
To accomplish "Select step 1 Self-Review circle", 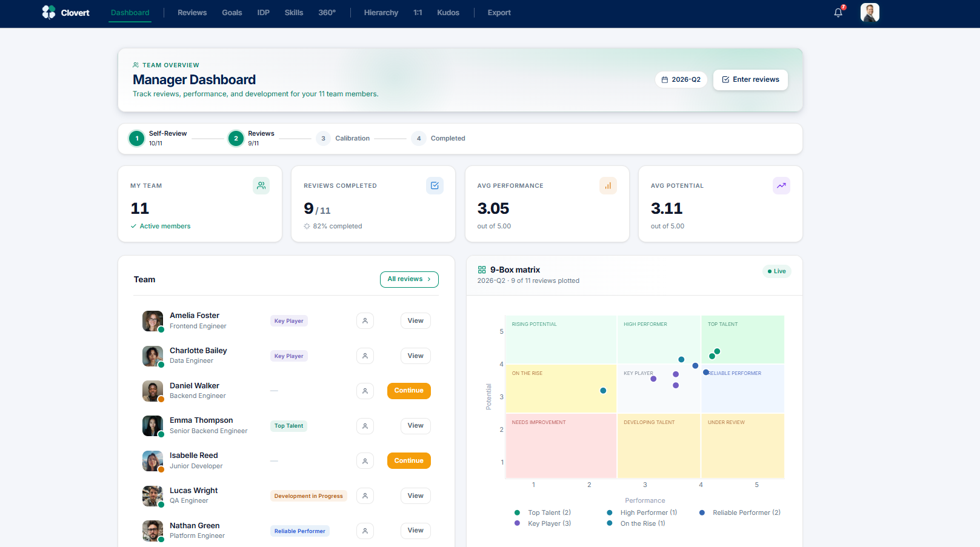I will pyautogui.click(x=137, y=138).
